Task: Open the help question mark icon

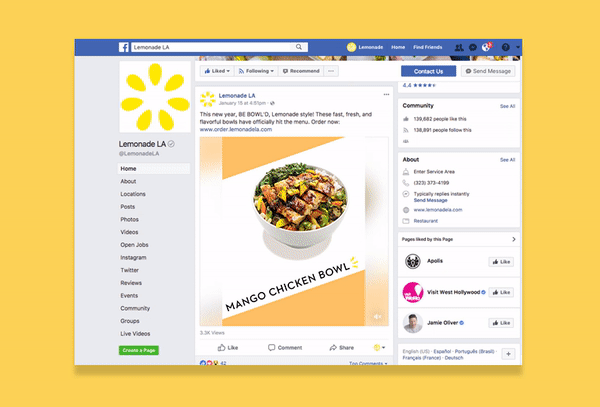Action: pyautogui.click(x=505, y=47)
